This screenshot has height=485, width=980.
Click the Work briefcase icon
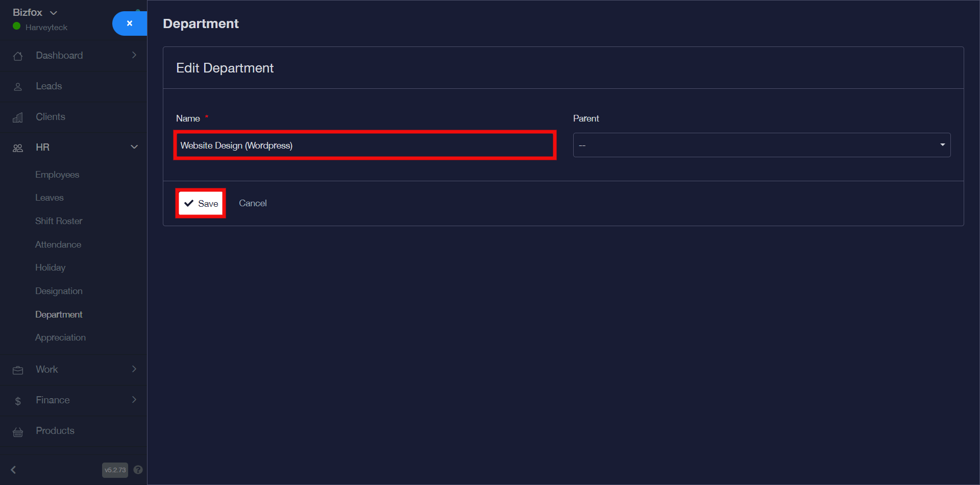point(18,370)
